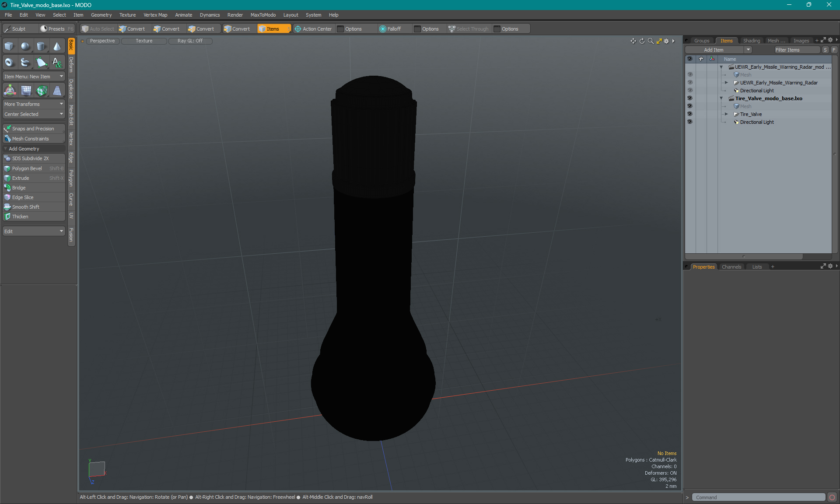The height and width of the screenshot is (504, 840).
Task: Click the tapered grid icon
Action: [57, 91]
